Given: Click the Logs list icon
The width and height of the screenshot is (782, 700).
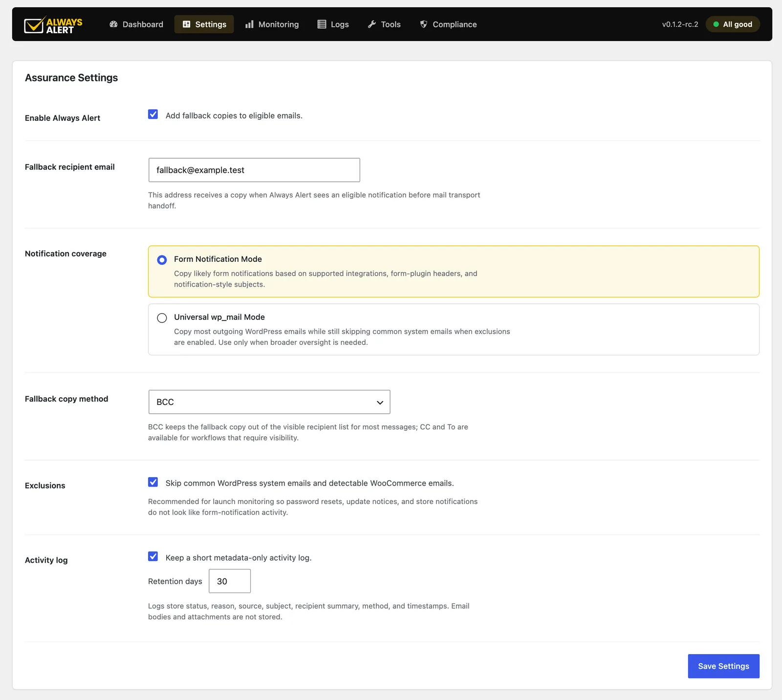Looking at the screenshot, I should click(322, 24).
